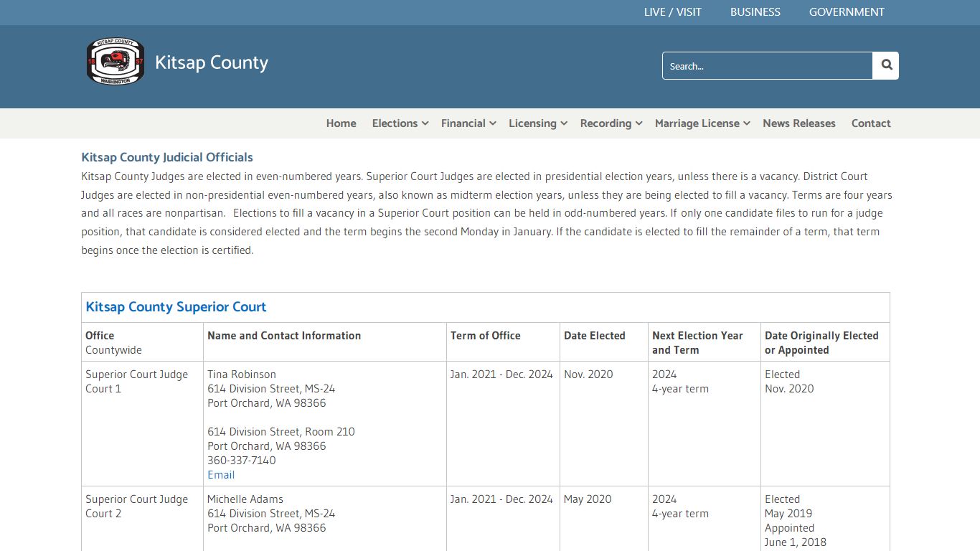The width and height of the screenshot is (980, 551).
Task: Expand the Marriage License dropdown
Action: click(701, 123)
